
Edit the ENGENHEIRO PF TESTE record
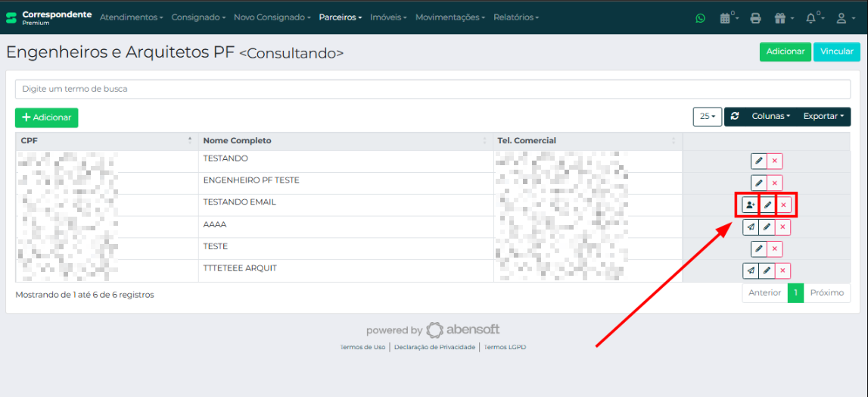coord(759,183)
